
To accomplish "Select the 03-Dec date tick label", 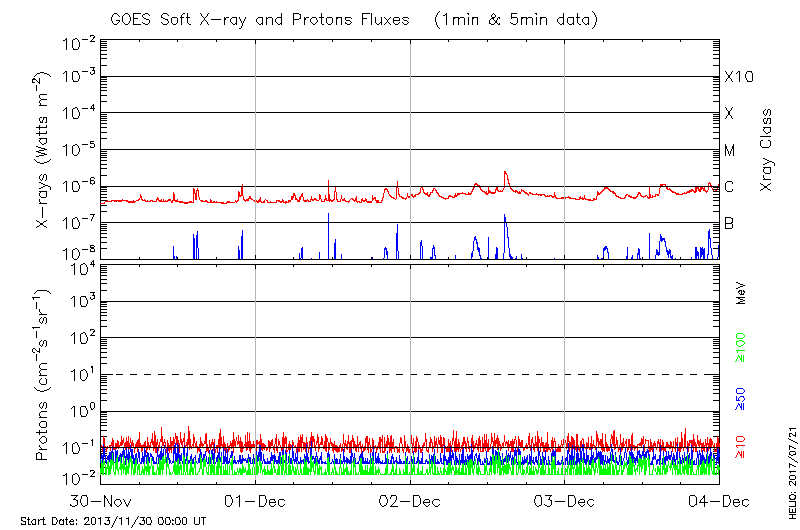I will [x=565, y=500].
